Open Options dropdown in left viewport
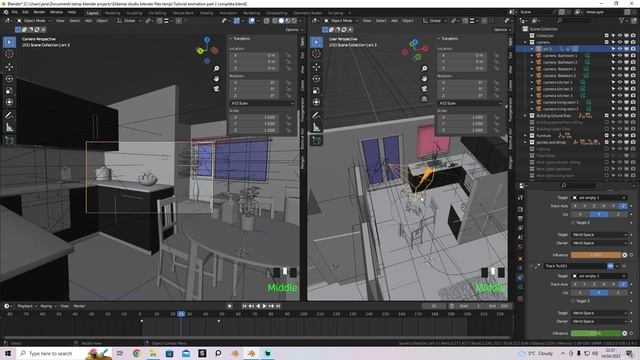Viewport: 640px width, 360px height. [x=293, y=30]
